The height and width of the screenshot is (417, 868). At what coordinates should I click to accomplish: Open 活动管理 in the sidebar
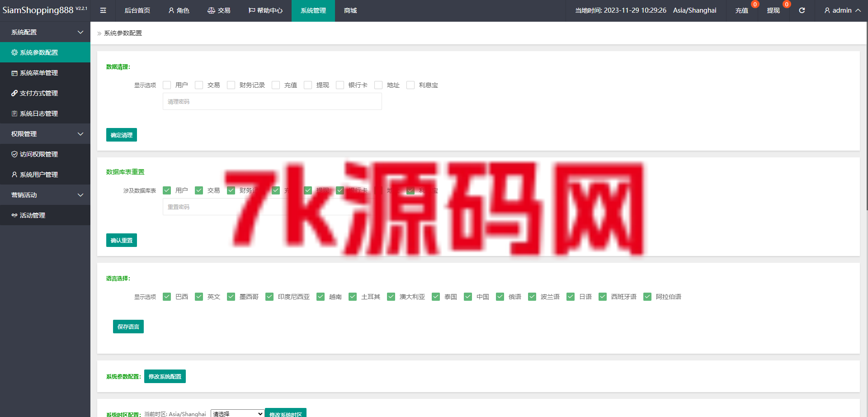tap(45, 215)
